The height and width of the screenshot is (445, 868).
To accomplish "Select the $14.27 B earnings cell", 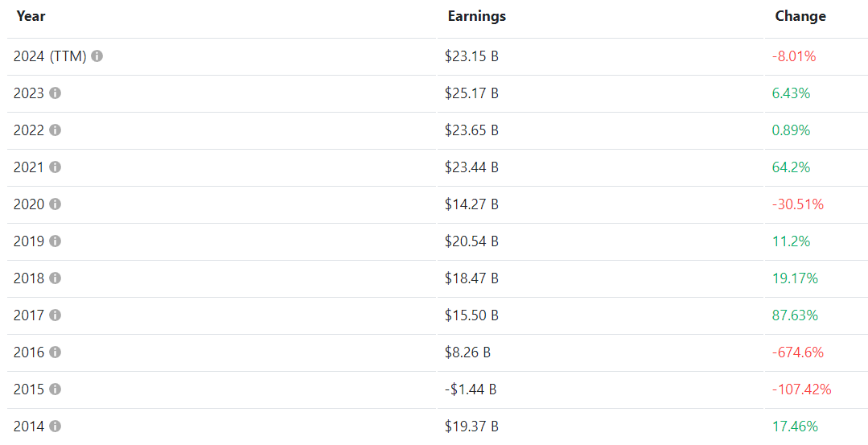I will (x=471, y=204).
